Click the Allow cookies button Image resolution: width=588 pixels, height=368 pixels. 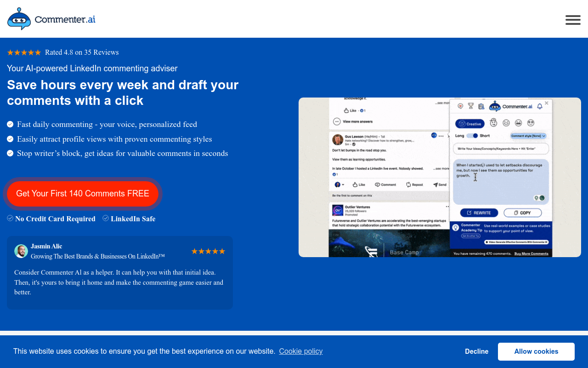(536, 351)
